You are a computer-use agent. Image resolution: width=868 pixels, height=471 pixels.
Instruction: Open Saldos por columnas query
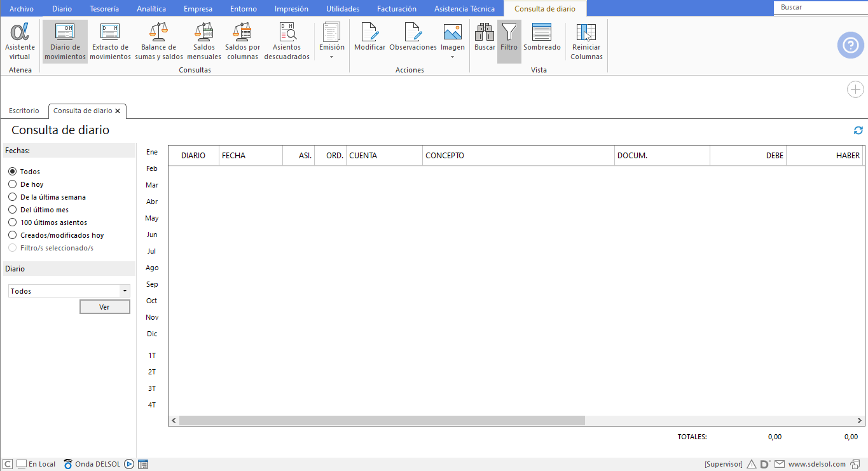tap(242, 42)
